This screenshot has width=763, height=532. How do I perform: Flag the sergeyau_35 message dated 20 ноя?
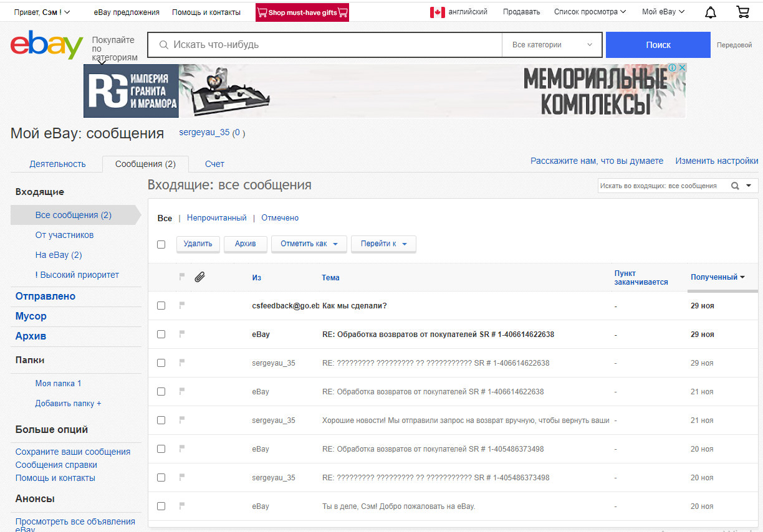pyautogui.click(x=182, y=477)
